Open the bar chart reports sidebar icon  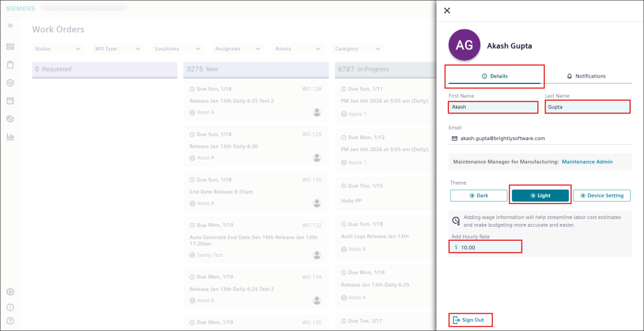[10, 136]
